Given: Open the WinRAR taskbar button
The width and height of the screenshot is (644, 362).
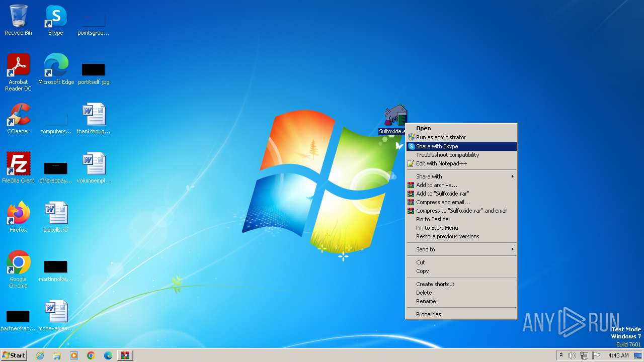Looking at the screenshot, I should (x=125, y=355).
